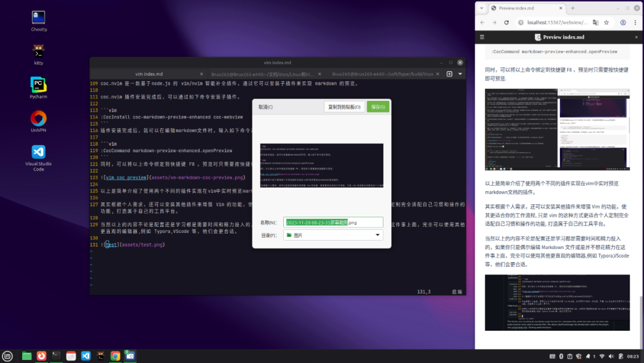
Task: Click the bottom test image in preview
Action: point(558,303)
